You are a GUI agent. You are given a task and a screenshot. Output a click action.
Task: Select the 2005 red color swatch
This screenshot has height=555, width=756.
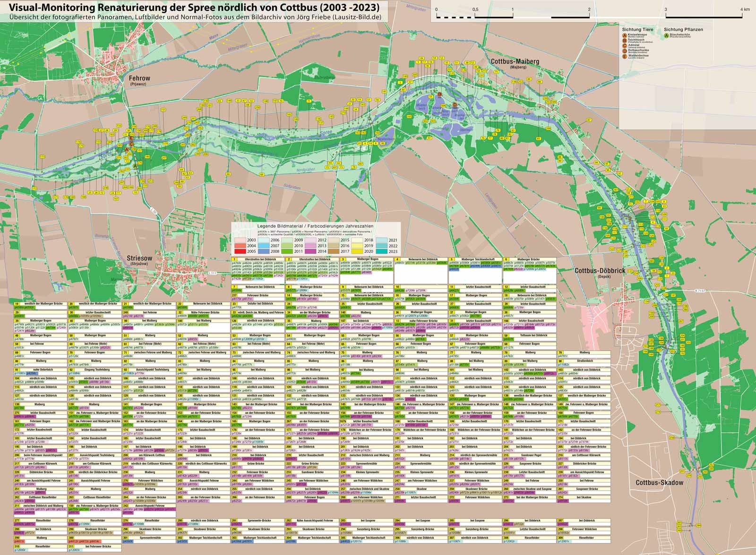[x=240, y=252]
